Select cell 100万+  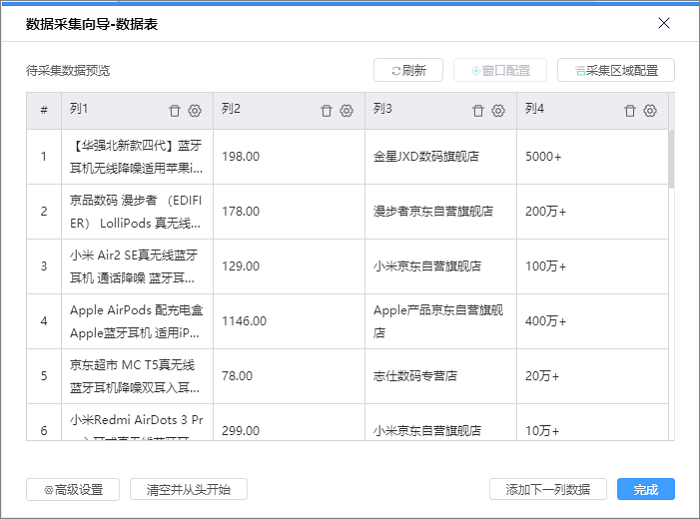click(592, 266)
